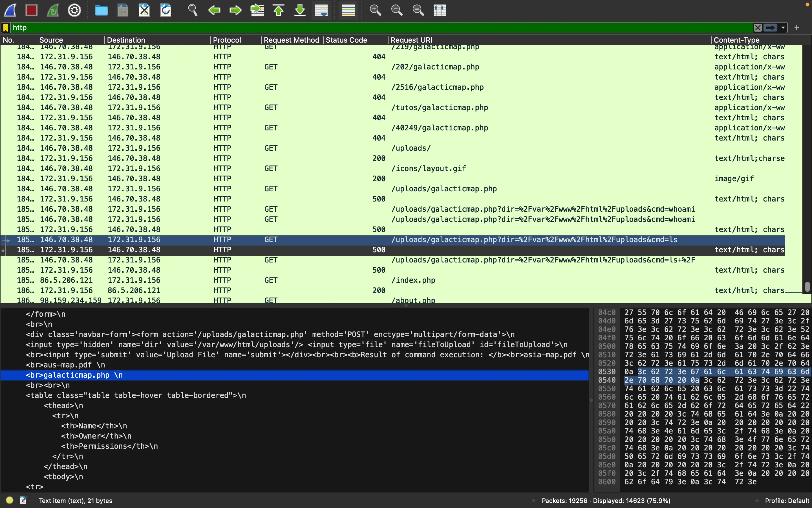
Task: Click the Profile: Default status entry
Action: click(x=787, y=501)
